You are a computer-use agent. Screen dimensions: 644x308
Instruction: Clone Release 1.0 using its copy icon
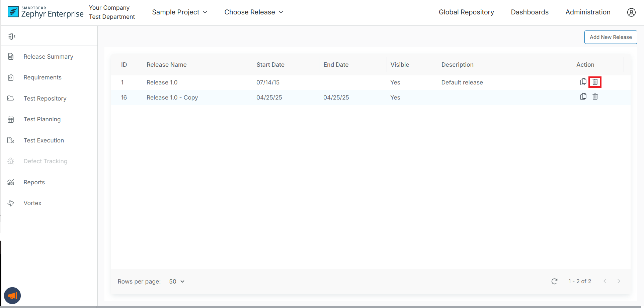click(x=583, y=82)
